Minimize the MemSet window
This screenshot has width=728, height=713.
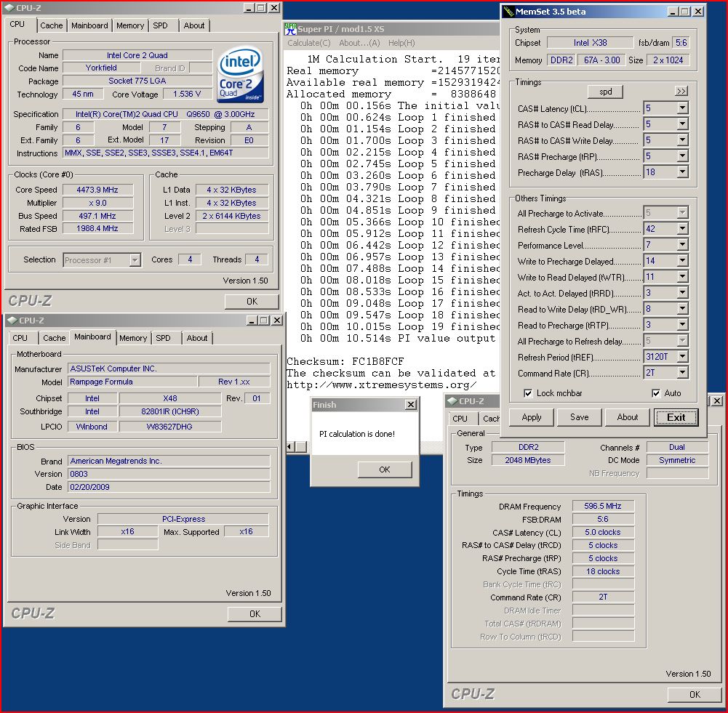pos(673,12)
